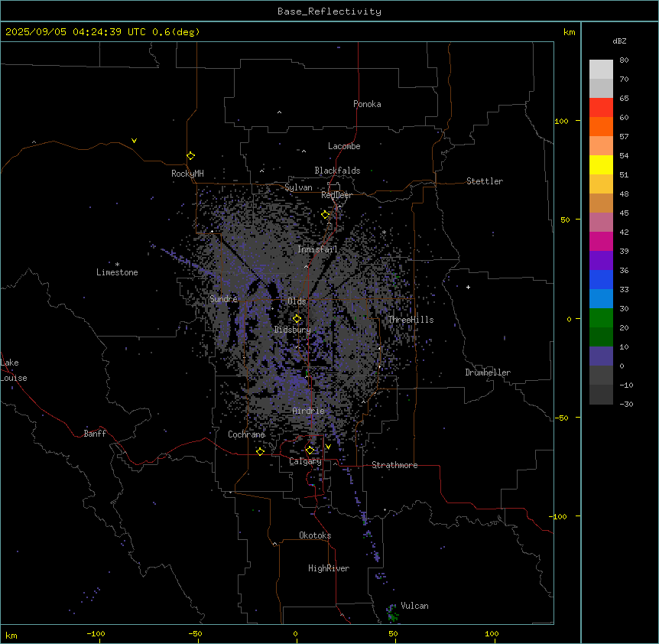Click the Lake Louise label
659x644 pixels.
[14, 370]
